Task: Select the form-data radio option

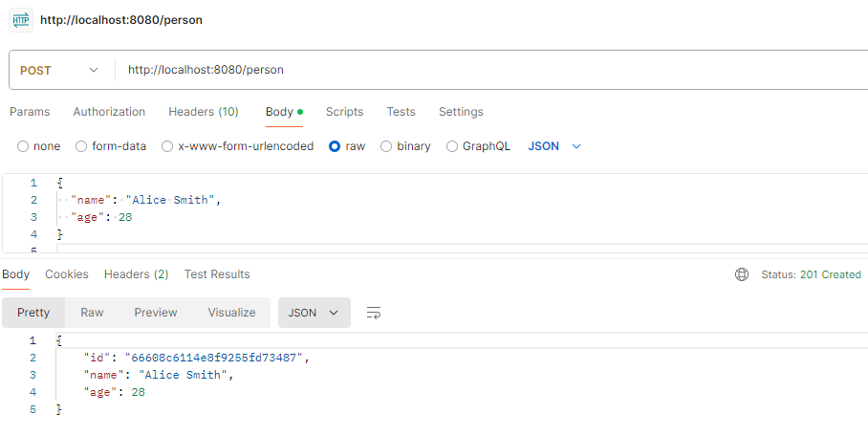Action: pyautogui.click(x=81, y=146)
